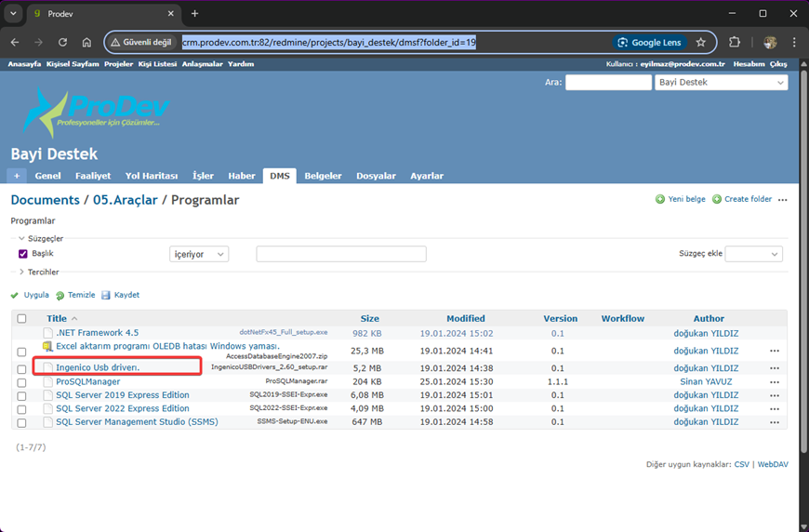Screen dimensions: 809x532
Task: Check the Excel aktarım programı row checkbox
Action: point(21,352)
